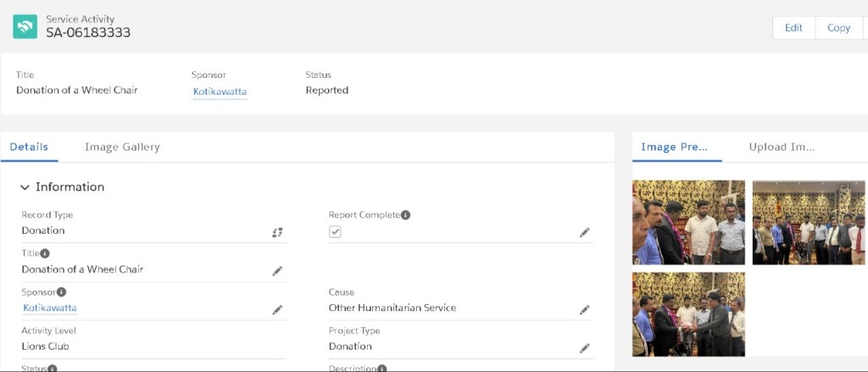
Task: Open third preview photo of handshake
Action: point(688,314)
